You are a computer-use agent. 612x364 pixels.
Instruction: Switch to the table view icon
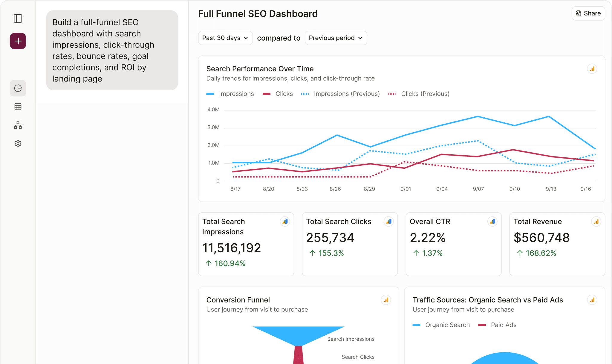click(18, 107)
